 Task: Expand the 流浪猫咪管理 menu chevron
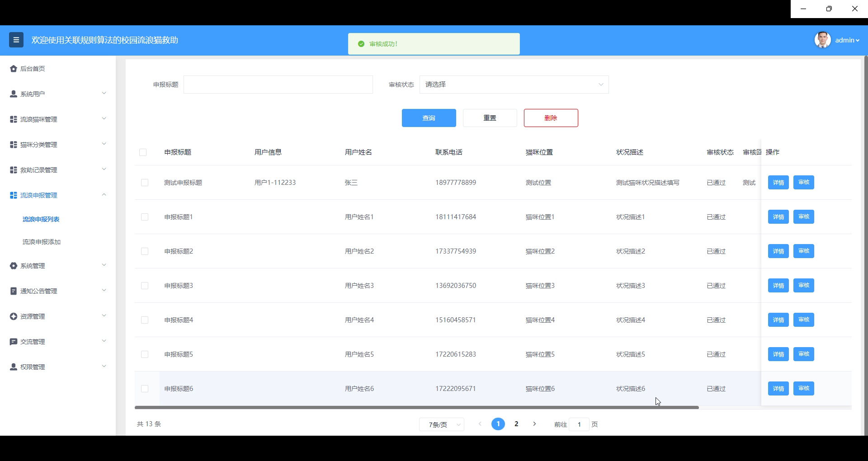[x=104, y=119]
